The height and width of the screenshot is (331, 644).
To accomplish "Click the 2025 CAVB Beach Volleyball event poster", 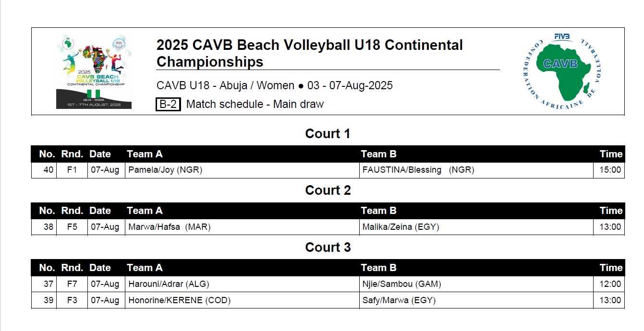I will pos(94,71).
